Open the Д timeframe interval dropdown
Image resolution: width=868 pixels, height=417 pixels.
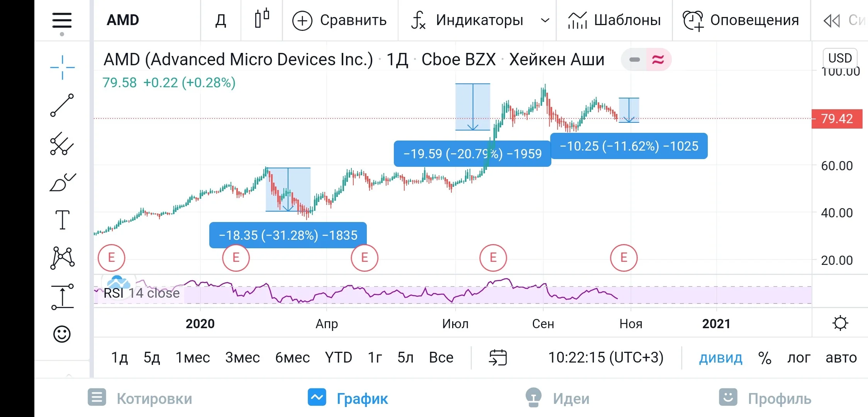(x=220, y=20)
